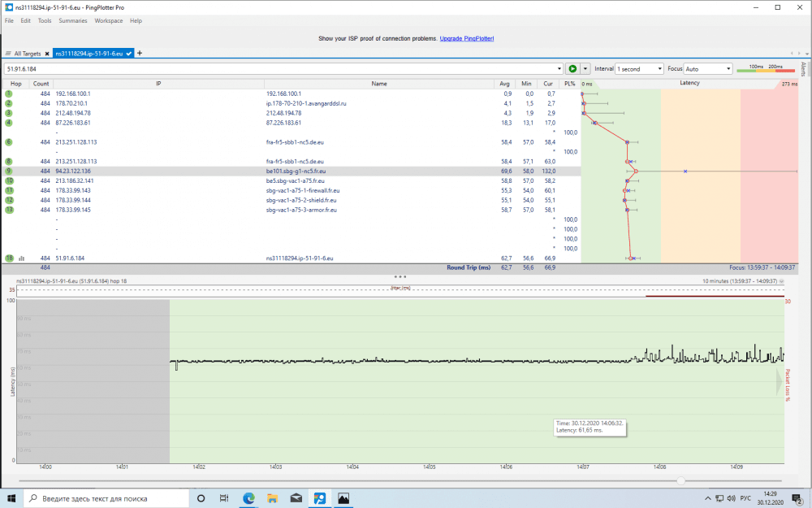Screen dimensions: 812x508
Task: Click the green start/pause trace button
Action: (x=573, y=69)
